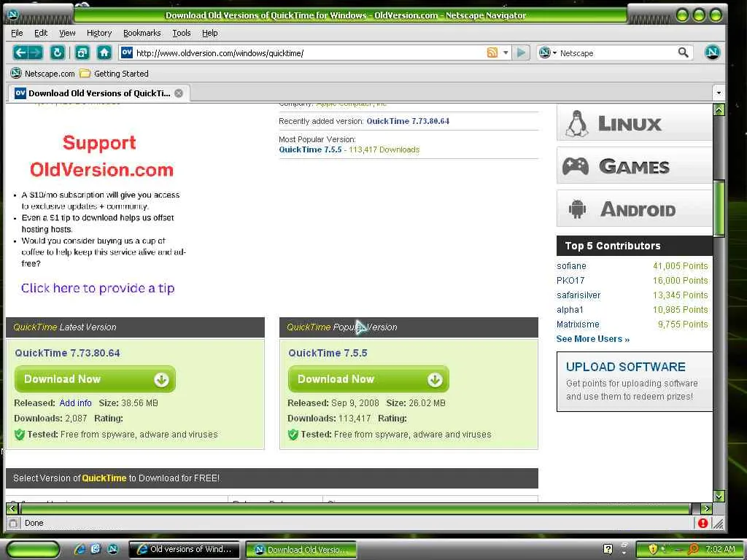Image resolution: width=747 pixels, height=560 pixels.
Task: Open the Edit menu
Action: coord(41,33)
